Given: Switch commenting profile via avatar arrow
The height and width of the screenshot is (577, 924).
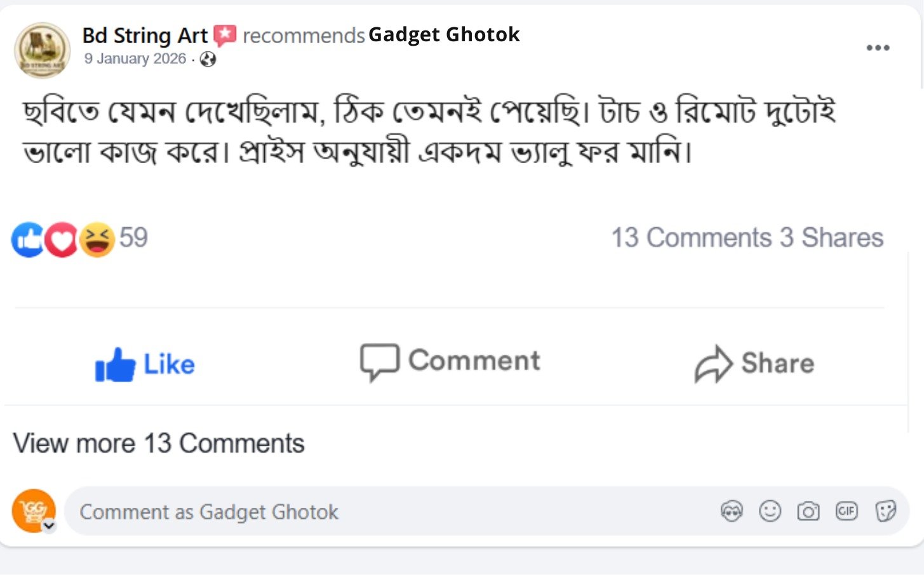Looking at the screenshot, I should point(49,526).
